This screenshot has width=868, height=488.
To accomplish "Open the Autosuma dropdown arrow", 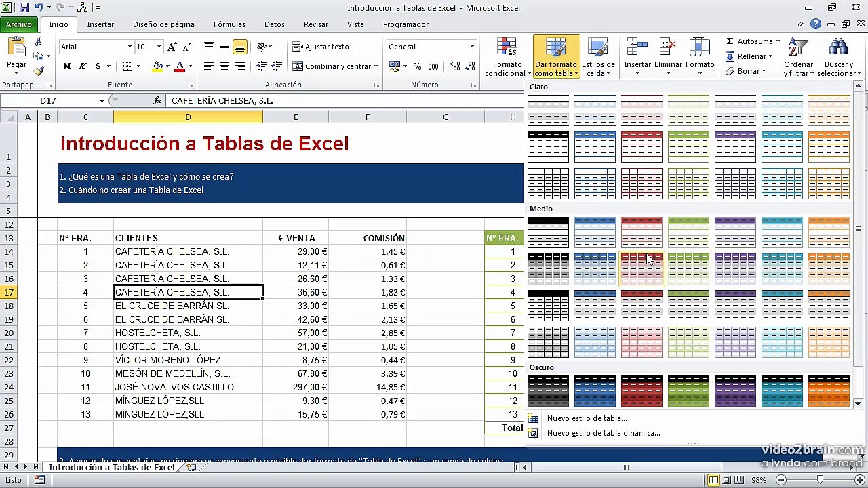I will [778, 41].
